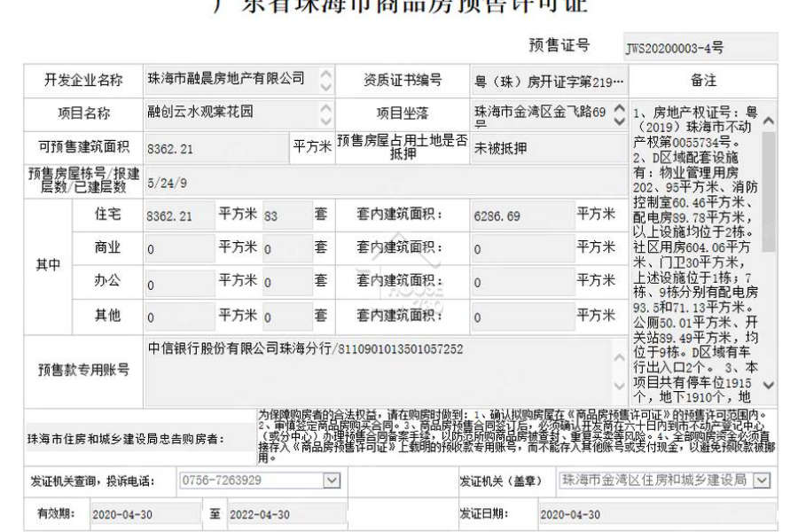Click the presale permit number field JWS20200003-4号
The width and height of the screenshot is (798, 532).
click(x=700, y=47)
